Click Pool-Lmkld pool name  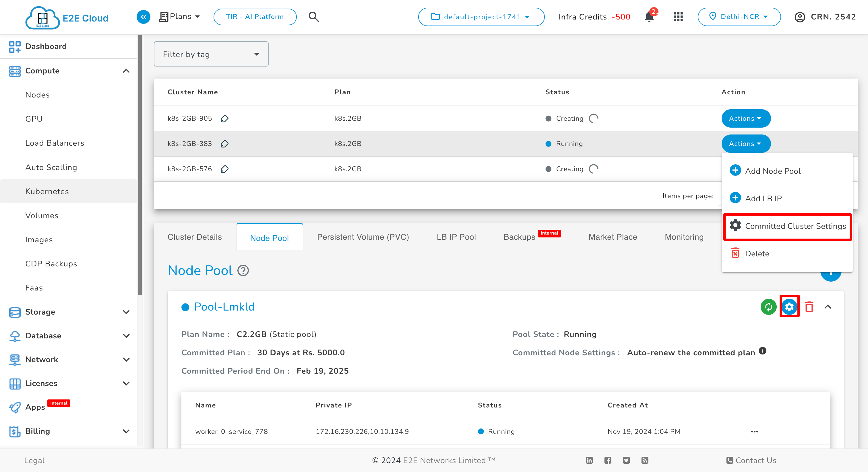(224, 307)
